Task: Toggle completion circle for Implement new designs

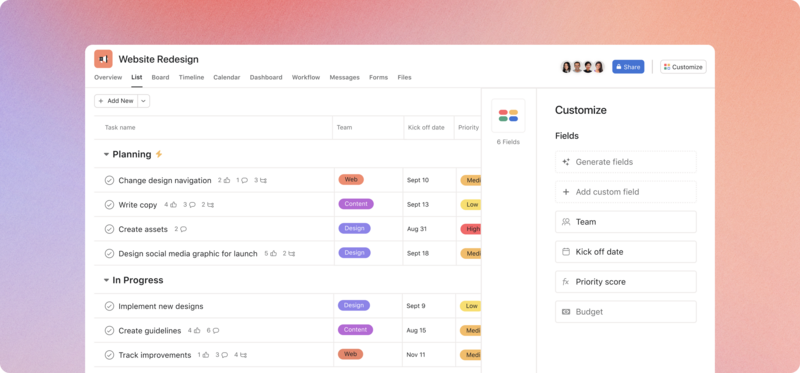Action: coord(109,306)
